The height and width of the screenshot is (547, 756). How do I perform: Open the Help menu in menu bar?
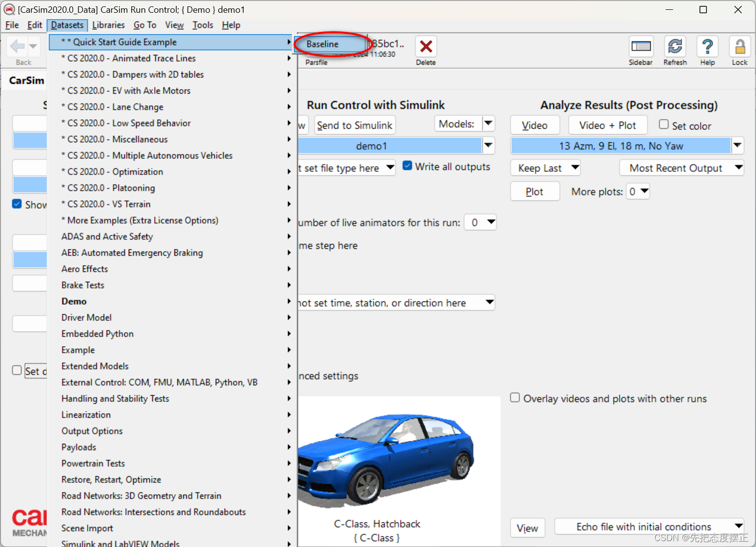pos(231,25)
